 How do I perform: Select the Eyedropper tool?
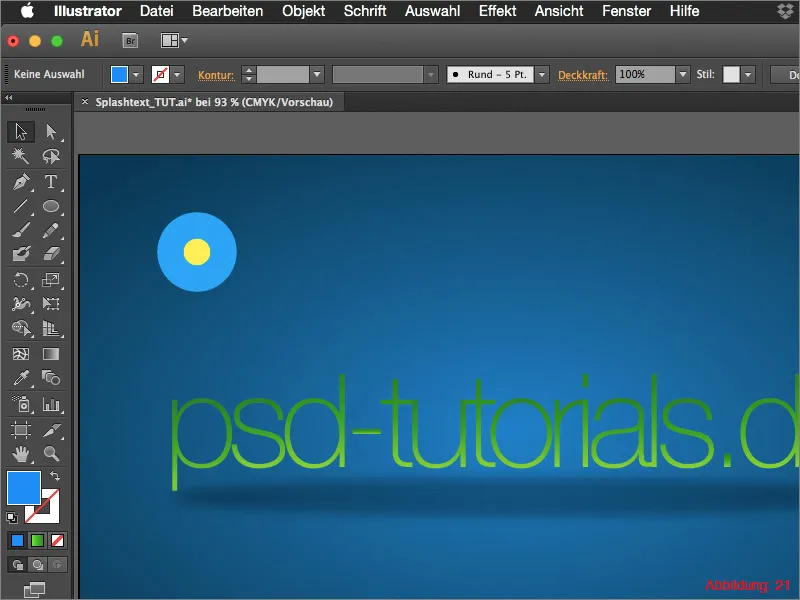coord(21,378)
